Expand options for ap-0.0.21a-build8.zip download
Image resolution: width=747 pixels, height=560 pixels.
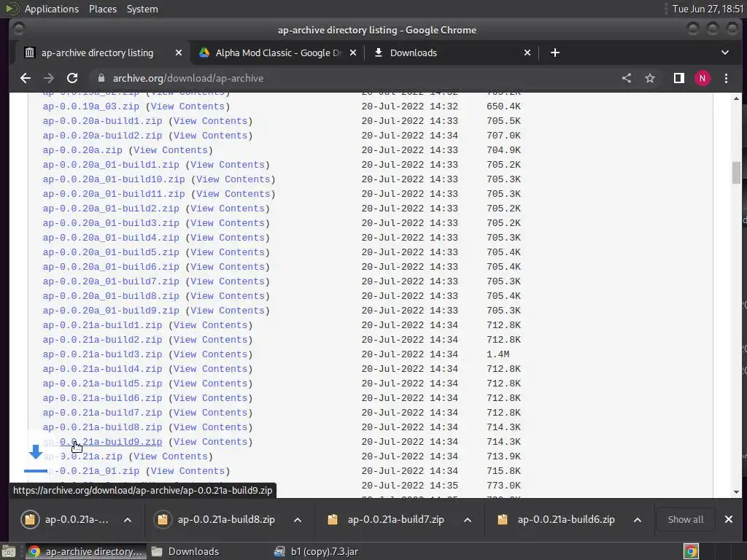pyautogui.click(x=298, y=520)
